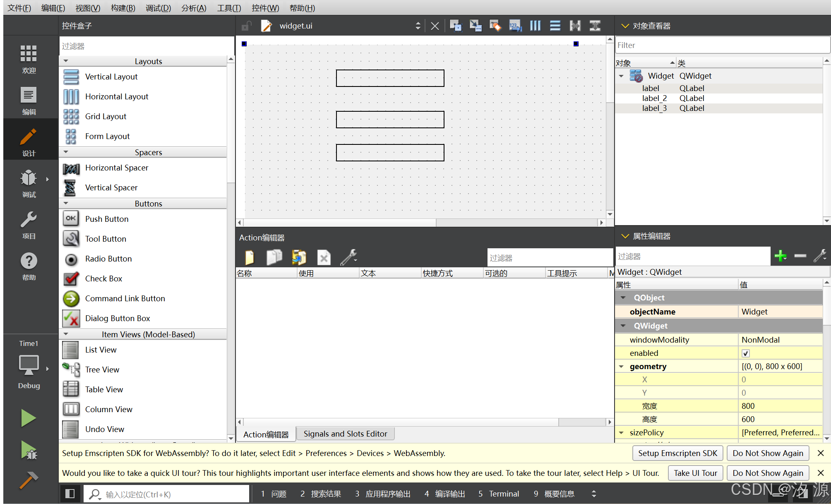Collapse the Widget tree node
The width and height of the screenshot is (831, 504).
pyautogui.click(x=621, y=76)
